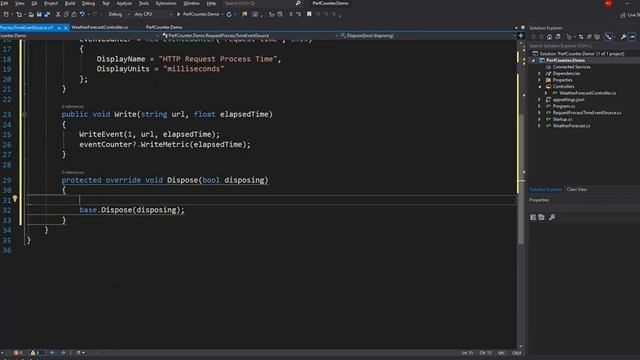The height and width of the screenshot is (360, 640).
Task: Open the PerfCounter.Demo.RequestProcessTimeEventSource type dropdown
Action: point(250,36)
